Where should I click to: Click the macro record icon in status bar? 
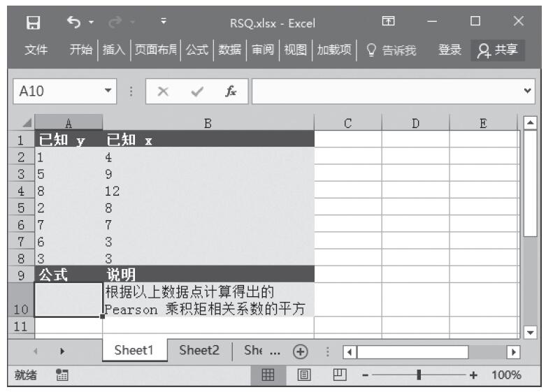point(61,375)
